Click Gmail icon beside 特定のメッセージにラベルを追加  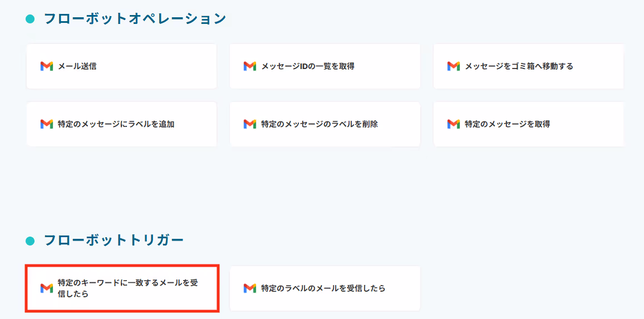click(46, 124)
